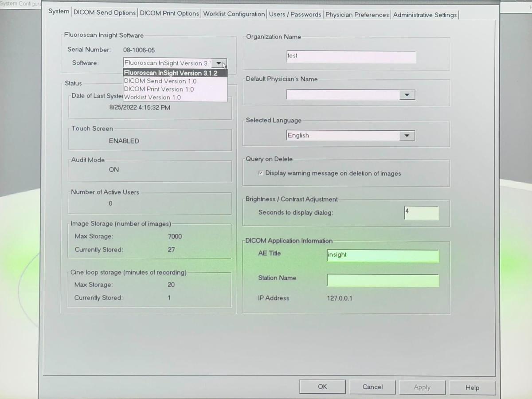Click the date 8/25/2022 4:15:32 PM

[x=140, y=107]
